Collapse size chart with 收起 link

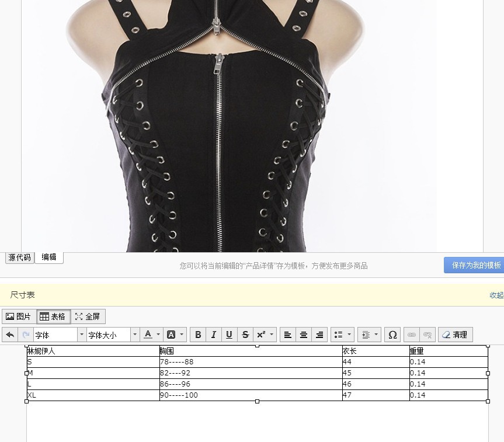pos(496,295)
